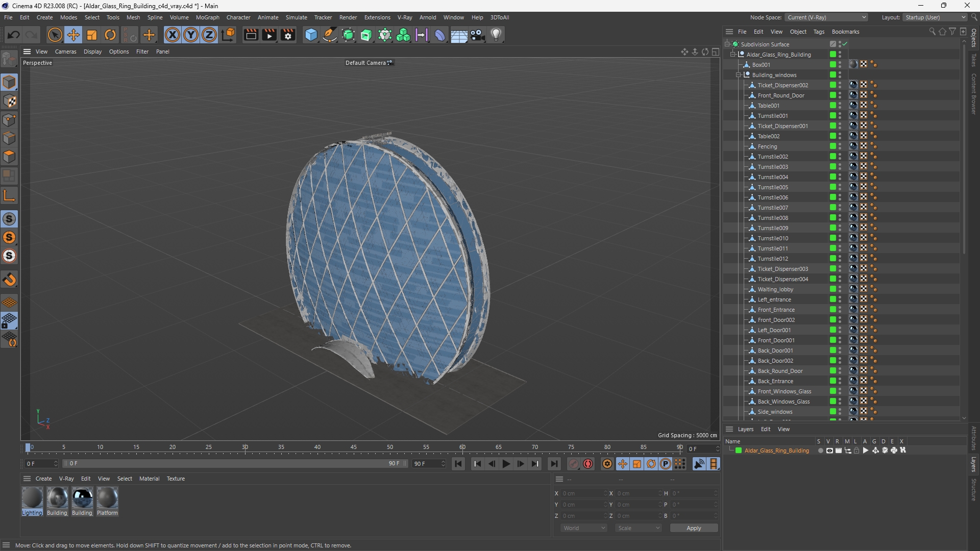Image resolution: width=980 pixels, height=551 pixels.
Task: Add a Light object
Action: click(496, 35)
